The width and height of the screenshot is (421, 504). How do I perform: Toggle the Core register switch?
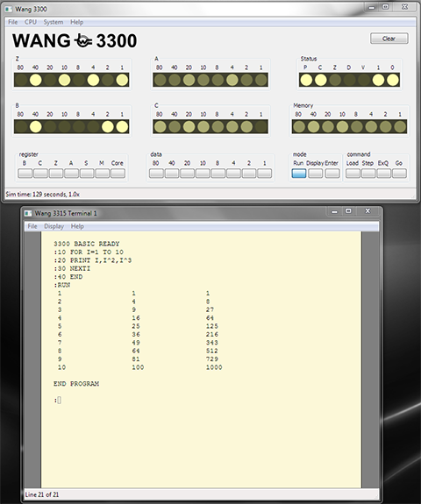(x=118, y=174)
